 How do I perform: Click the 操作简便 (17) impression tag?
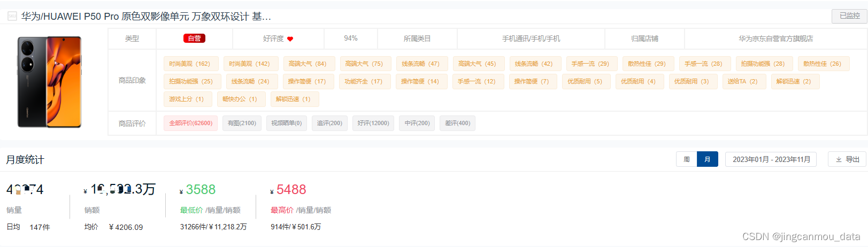[x=308, y=81]
